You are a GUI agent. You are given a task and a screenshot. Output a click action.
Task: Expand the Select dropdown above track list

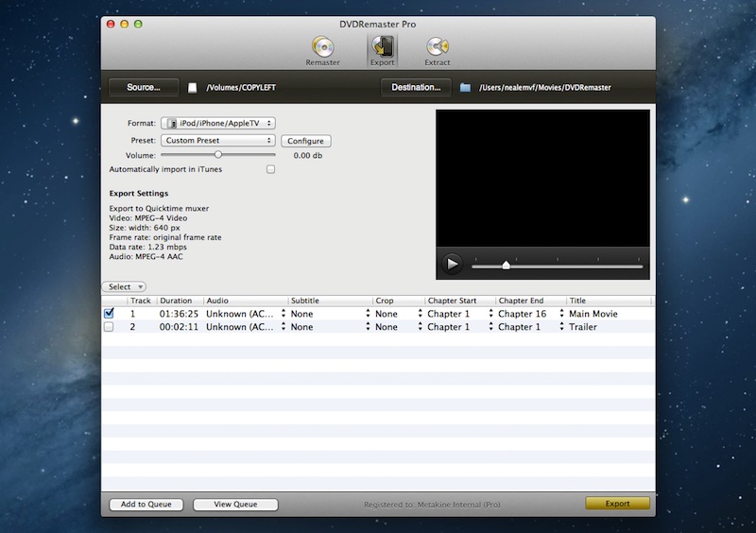point(124,286)
